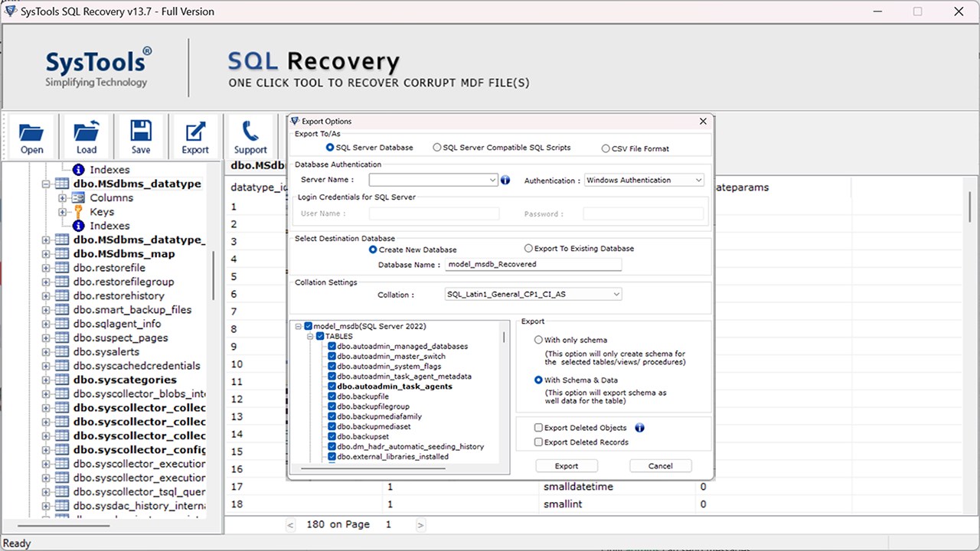Image resolution: width=980 pixels, height=551 pixels.
Task: Click Columns icon under dbo.MSdbms_datatype
Action: [77, 197]
